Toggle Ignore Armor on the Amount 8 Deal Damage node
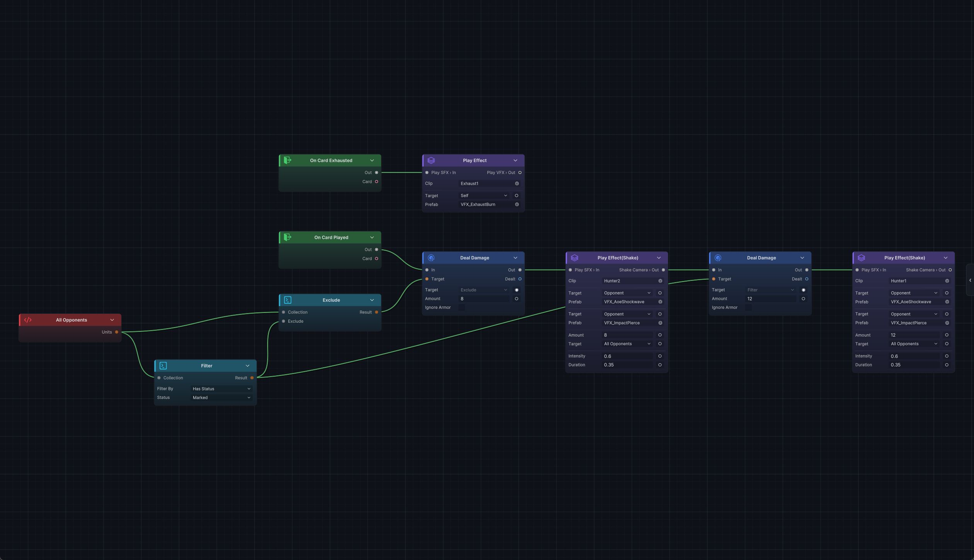Screen dimensions: 974x560 pyautogui.click(x=461, y=308)
